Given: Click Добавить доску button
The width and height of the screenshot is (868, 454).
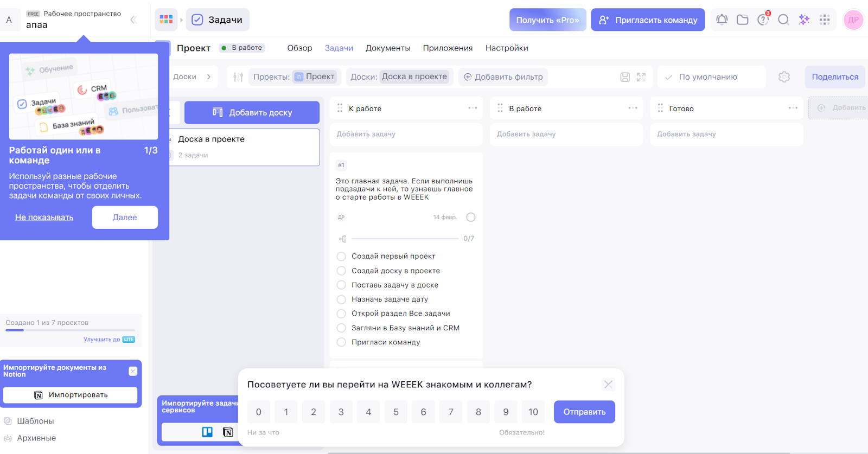Looking at the screenshot, I should [252, 112].
